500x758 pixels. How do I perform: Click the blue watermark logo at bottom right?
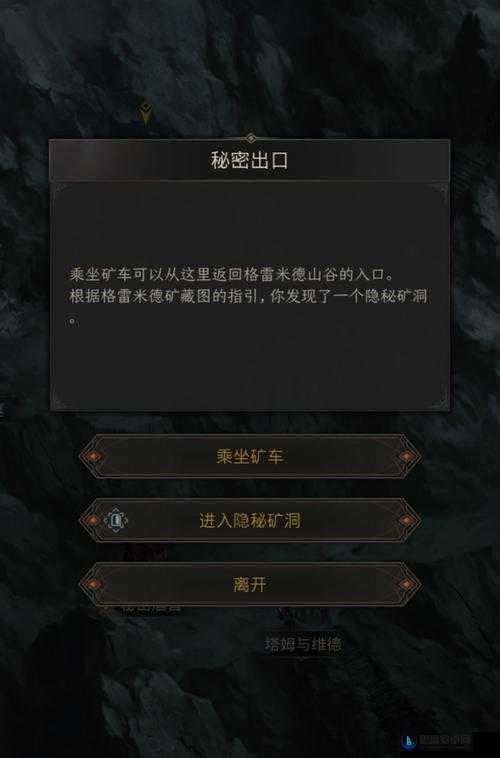(409, 740)
